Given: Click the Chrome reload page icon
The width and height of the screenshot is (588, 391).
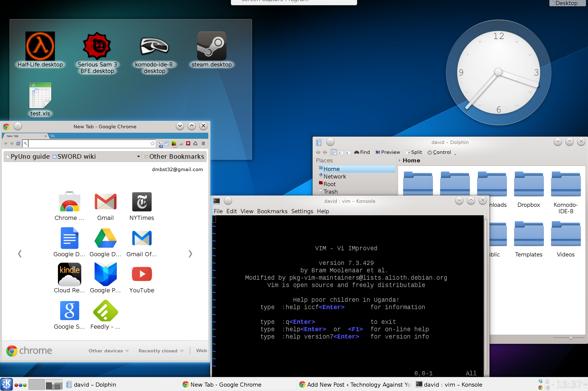Looking at the screenshot, I should [18, 143].
